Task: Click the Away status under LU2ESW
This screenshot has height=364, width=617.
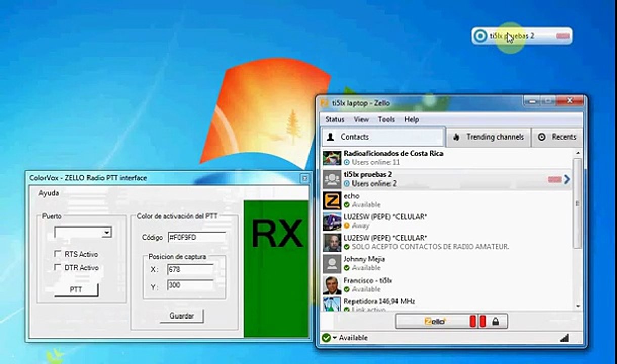Action: click(361, 226)
